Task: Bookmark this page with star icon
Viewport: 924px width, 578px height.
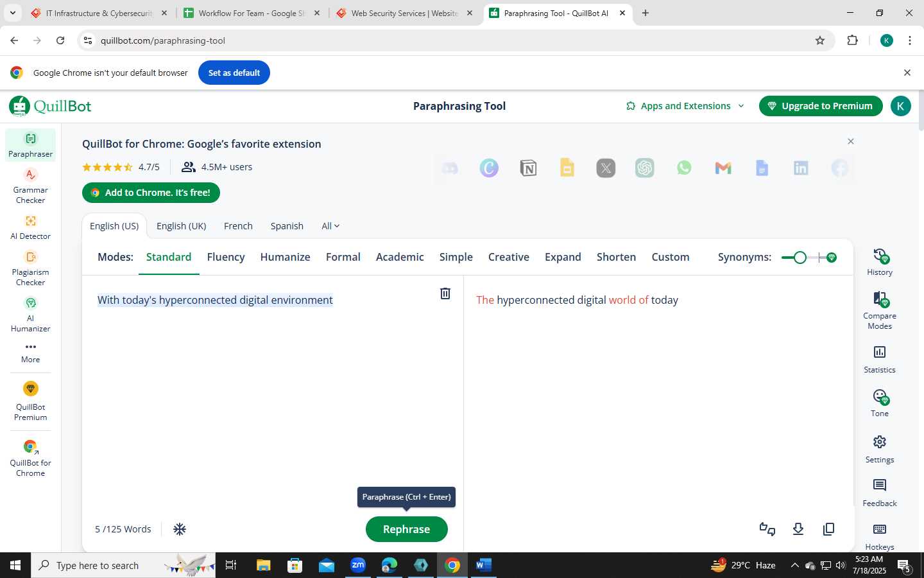Action: [x=820, y=40]
